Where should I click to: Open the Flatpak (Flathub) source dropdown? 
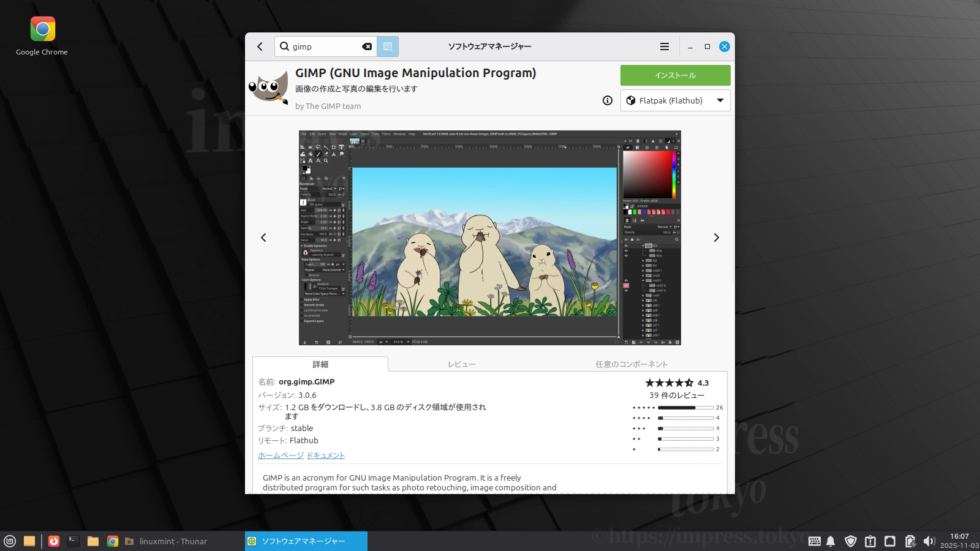tap(676, 100)
